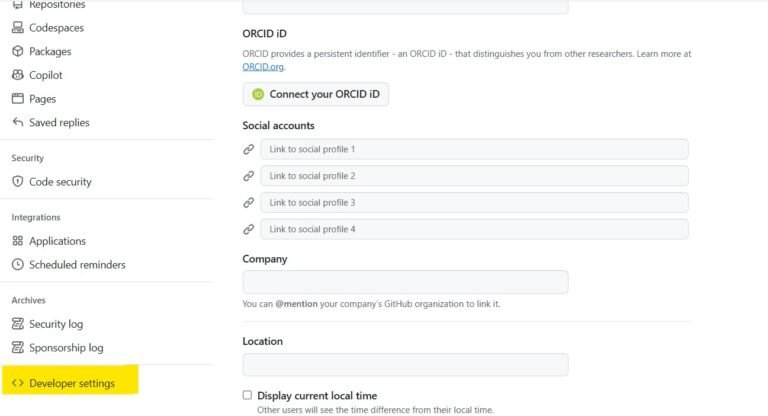Focus Link to social profile 3 field
The width and height of the screenshot is (768, 416).
coord(474,202)
